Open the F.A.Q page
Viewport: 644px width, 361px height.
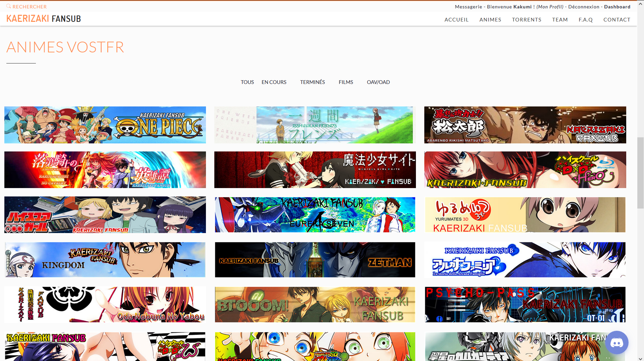[586, 20]
